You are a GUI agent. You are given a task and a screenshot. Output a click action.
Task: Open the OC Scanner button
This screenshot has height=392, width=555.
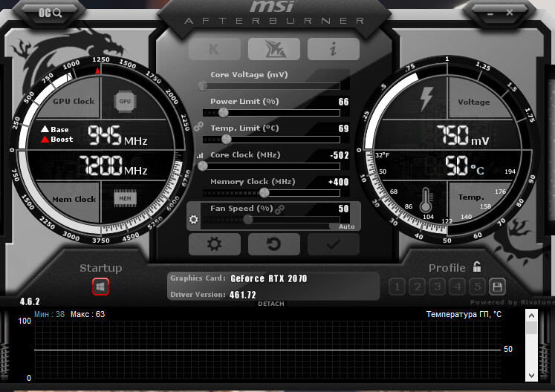tap(50, 13)
